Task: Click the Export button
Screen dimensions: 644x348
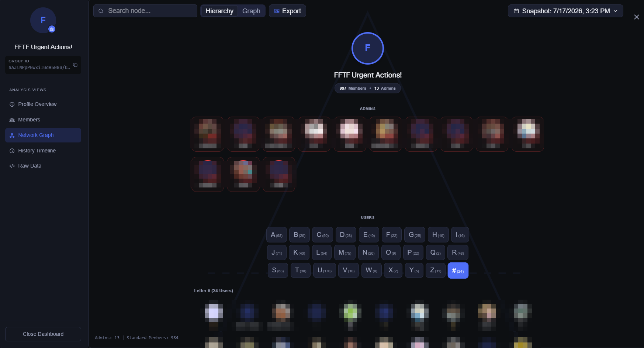Action: (x=287, y=11)
